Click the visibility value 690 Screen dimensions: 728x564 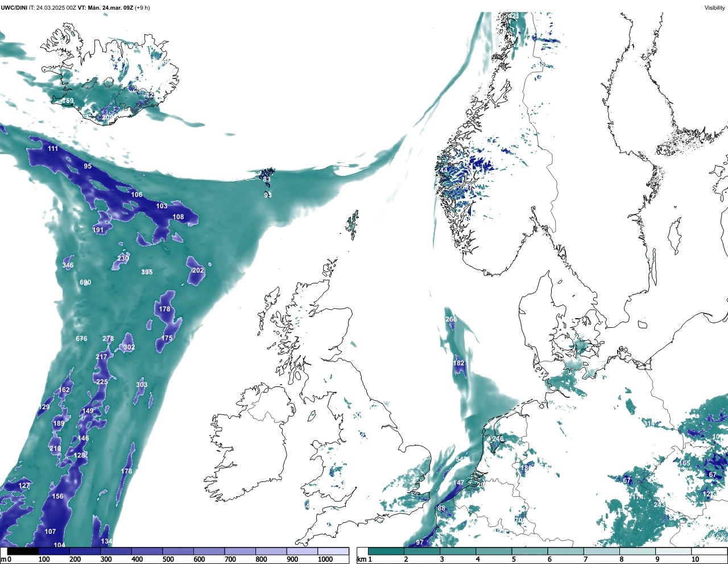85,282
